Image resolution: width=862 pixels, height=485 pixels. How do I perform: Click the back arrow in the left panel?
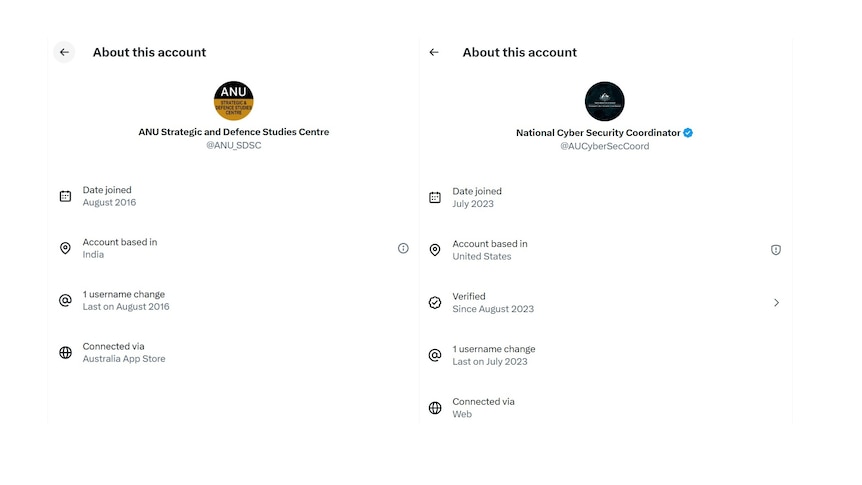click(x=64, y=52)
